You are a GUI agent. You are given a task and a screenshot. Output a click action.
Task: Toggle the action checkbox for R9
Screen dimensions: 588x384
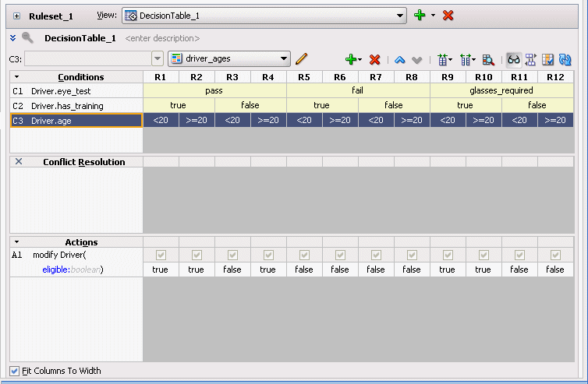coord(448,255)
